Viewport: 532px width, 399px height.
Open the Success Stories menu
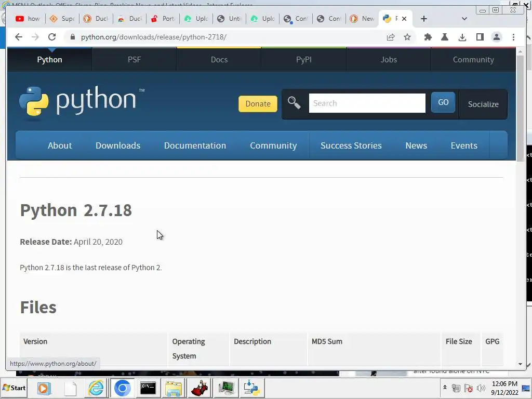click(x=351, y=145)
